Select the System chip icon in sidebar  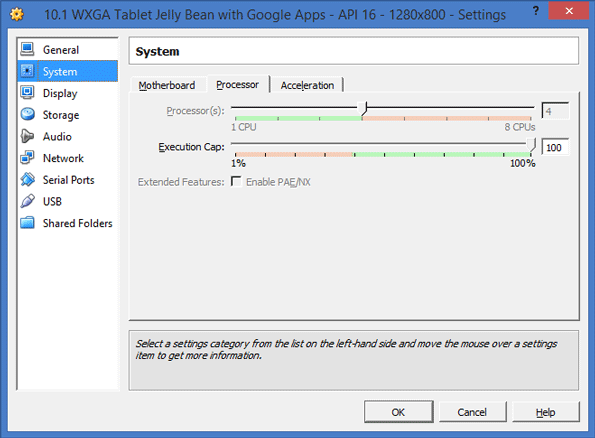27,71
